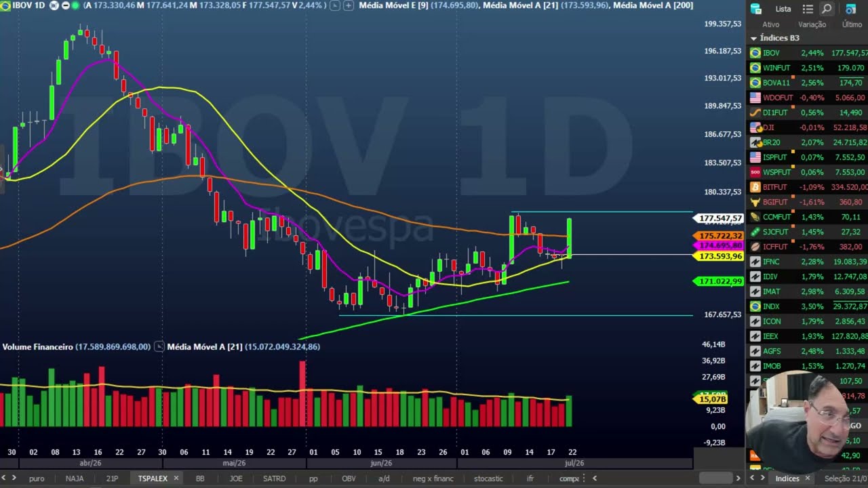Click the BOVA11 flag icon in watchlist
The width and height of the screenshot is (868, 488).
(x=755, y=83)
